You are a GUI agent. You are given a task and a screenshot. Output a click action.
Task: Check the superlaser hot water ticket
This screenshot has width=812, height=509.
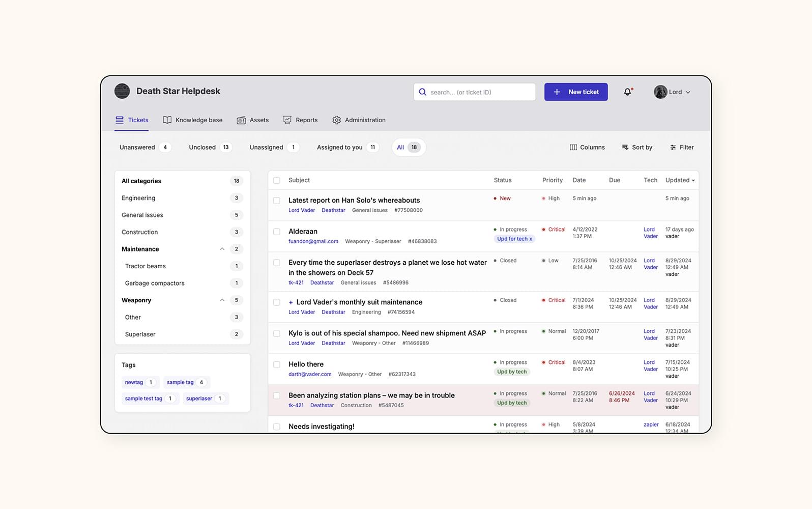point(277,263)
